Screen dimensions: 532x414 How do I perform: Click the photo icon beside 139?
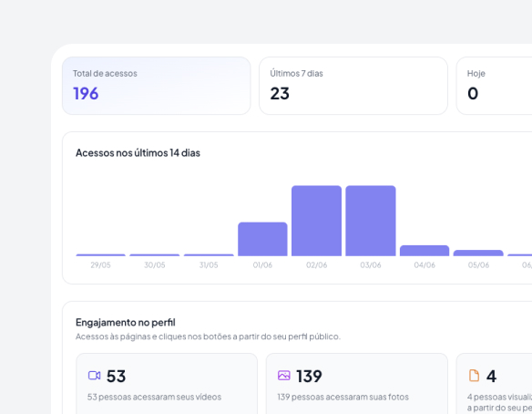[284, 376]
